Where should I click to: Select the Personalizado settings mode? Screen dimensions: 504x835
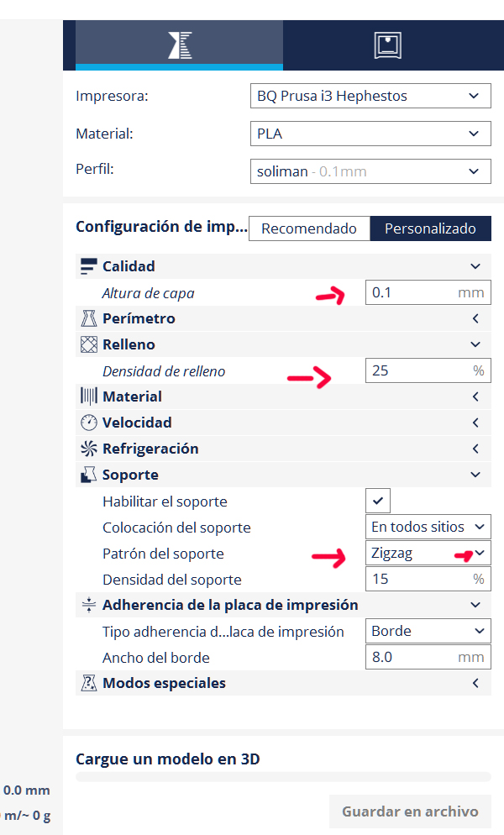pyautogui.click(x=430, y=228)
